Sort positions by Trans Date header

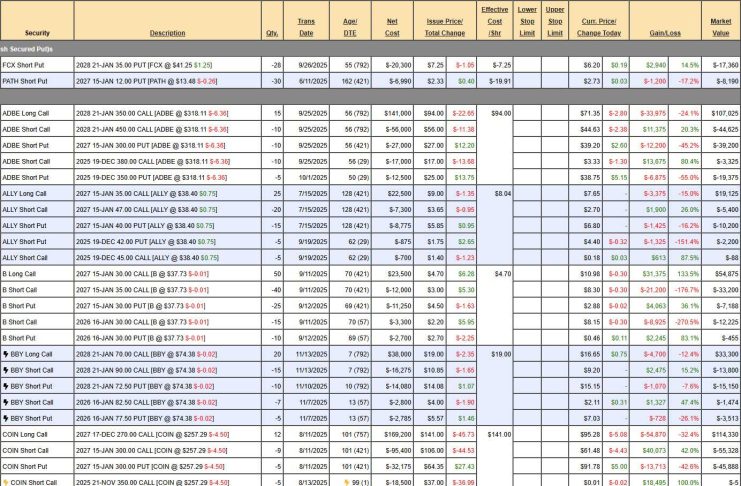click(306, 26)
